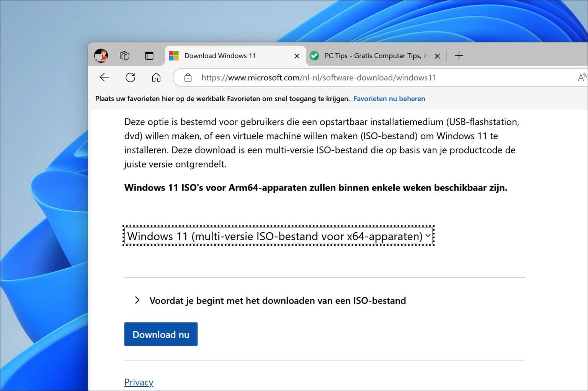Image resolution: width=588 pixels, height=391 pixels.
Task: Click the Microsoft logo favicon on the active tab
Action: [174, 55]
